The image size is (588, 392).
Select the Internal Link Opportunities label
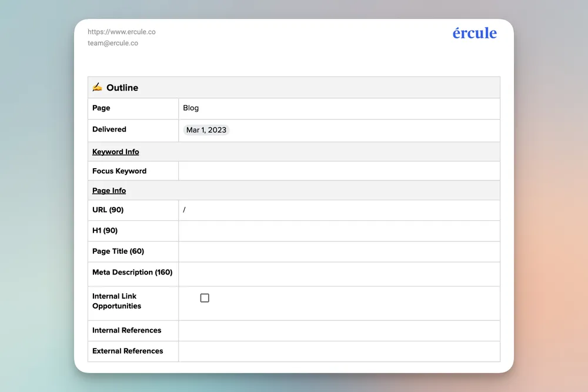116,301
